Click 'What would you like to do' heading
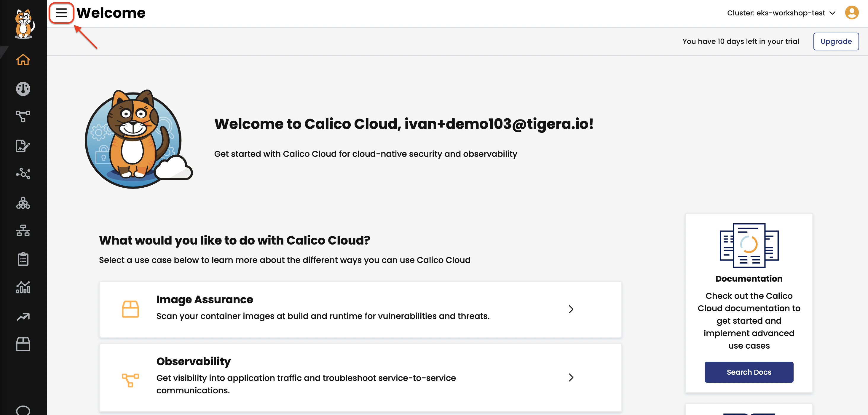Screen dimensions: 868x415 point(234,240)
